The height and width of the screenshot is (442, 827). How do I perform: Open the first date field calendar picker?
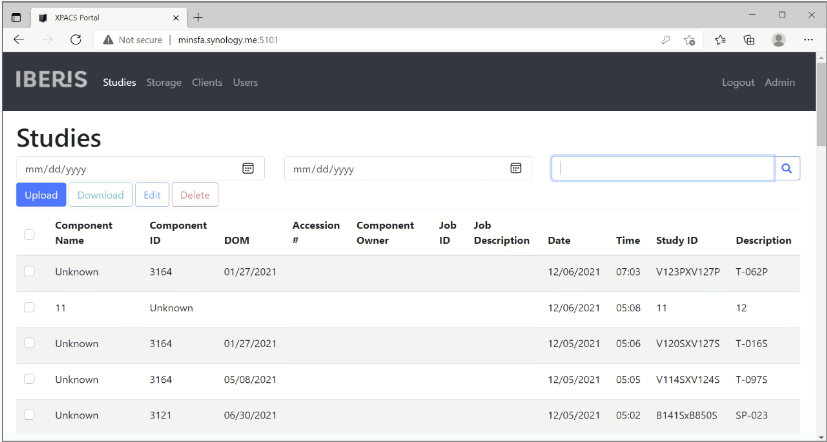pos(248,168)
